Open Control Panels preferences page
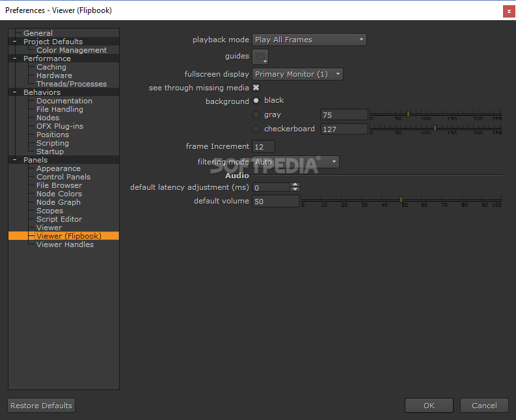 point(63,177)
